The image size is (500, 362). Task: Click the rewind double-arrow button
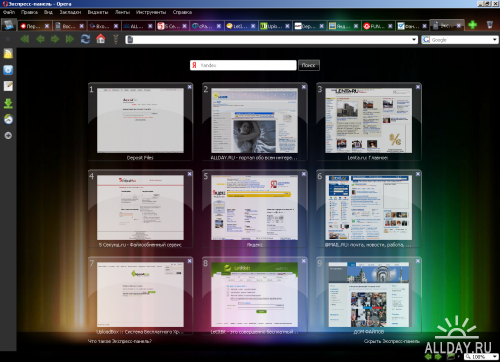(25, 39)
